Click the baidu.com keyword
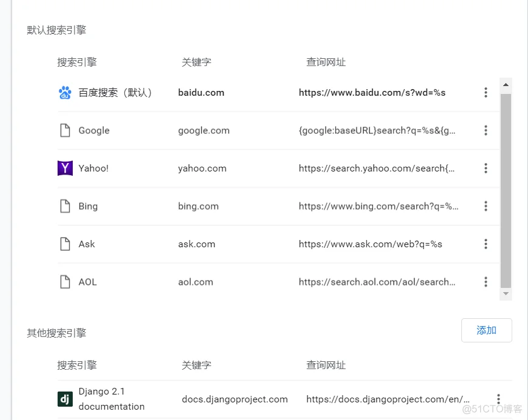Image resolution: width=528 pixels, height=420 pixels. pyautogui.click(x=201, y=93)
